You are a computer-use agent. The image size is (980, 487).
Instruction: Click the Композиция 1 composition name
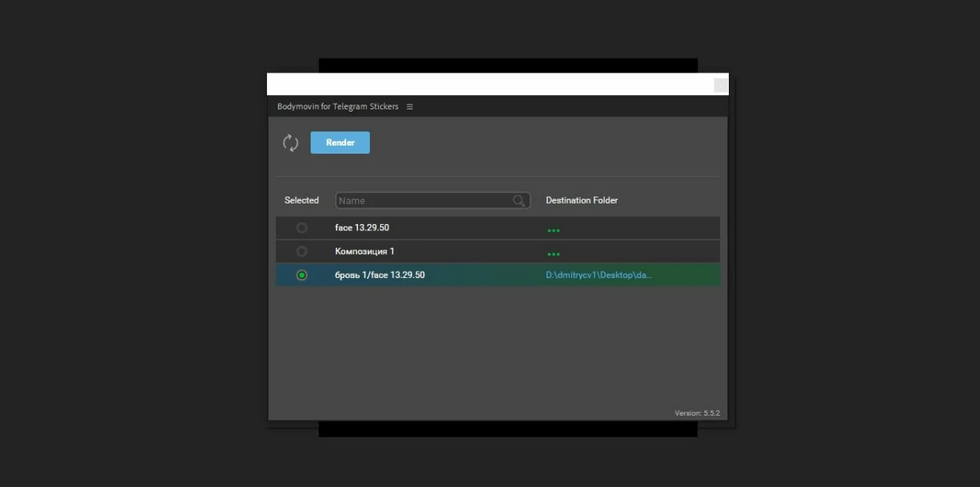click(364, 252)
